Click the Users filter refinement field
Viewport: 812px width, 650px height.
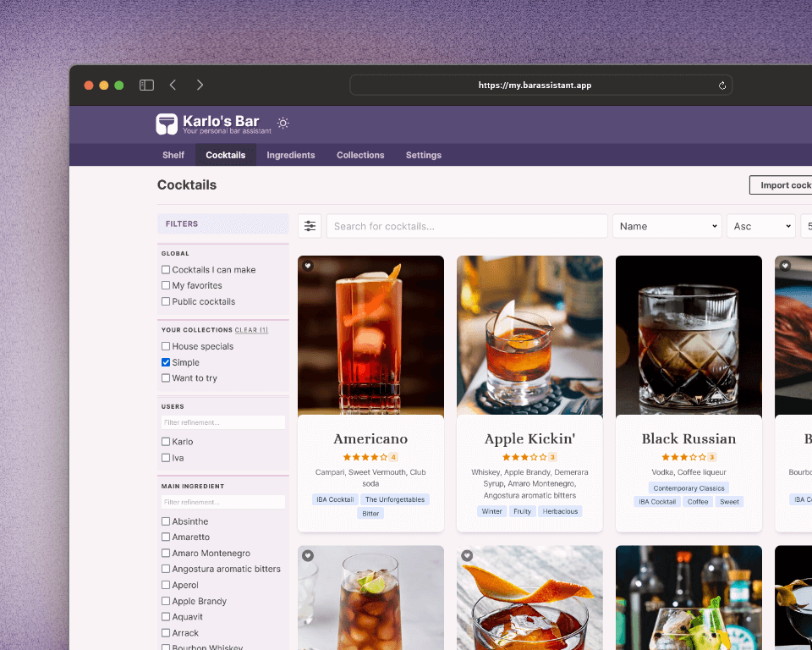223,422
